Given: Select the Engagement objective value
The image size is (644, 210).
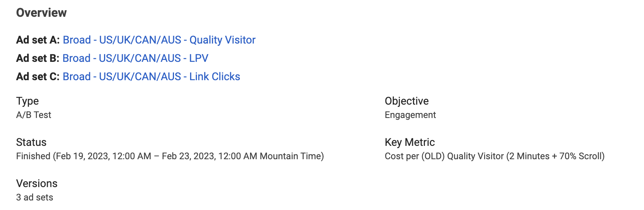Looking at the screenshot, I should click(410, 115).
